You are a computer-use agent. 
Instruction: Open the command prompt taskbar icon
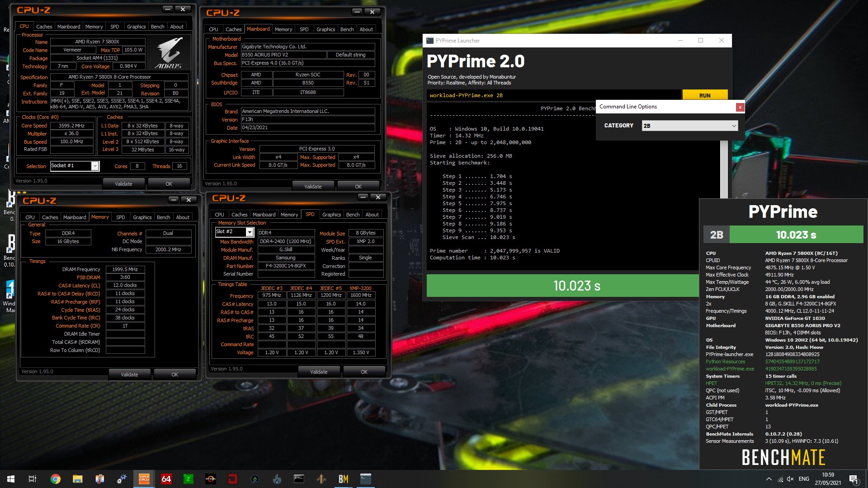(x=299, y=479)
